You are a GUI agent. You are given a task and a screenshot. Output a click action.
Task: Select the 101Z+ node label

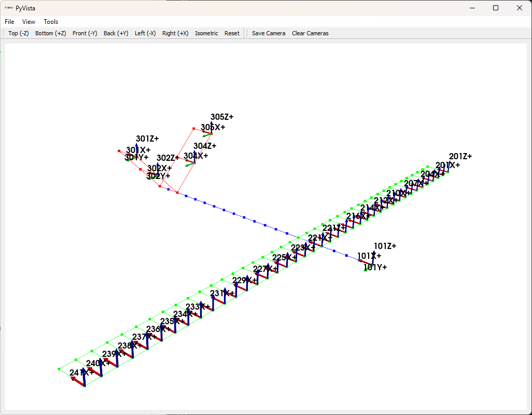tap(385, 246)
